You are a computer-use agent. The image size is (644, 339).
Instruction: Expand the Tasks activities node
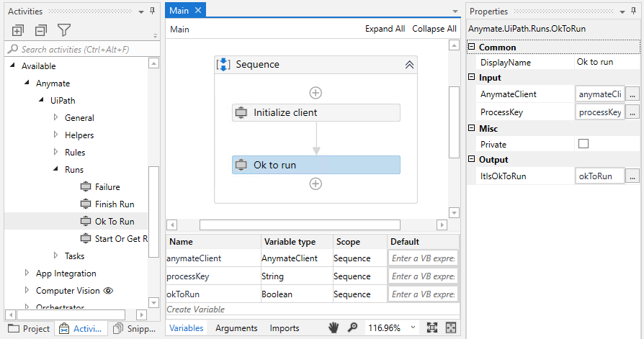pyautogui.click(x=56, y=256)
